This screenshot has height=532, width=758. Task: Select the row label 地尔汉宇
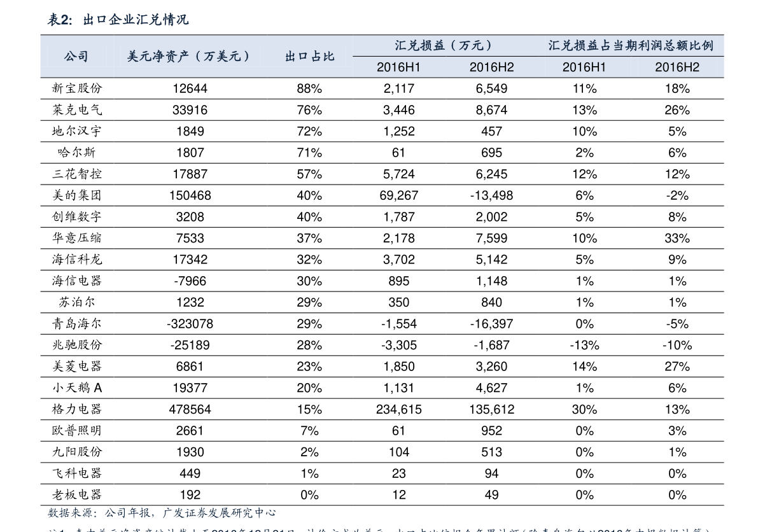(77, 131)
